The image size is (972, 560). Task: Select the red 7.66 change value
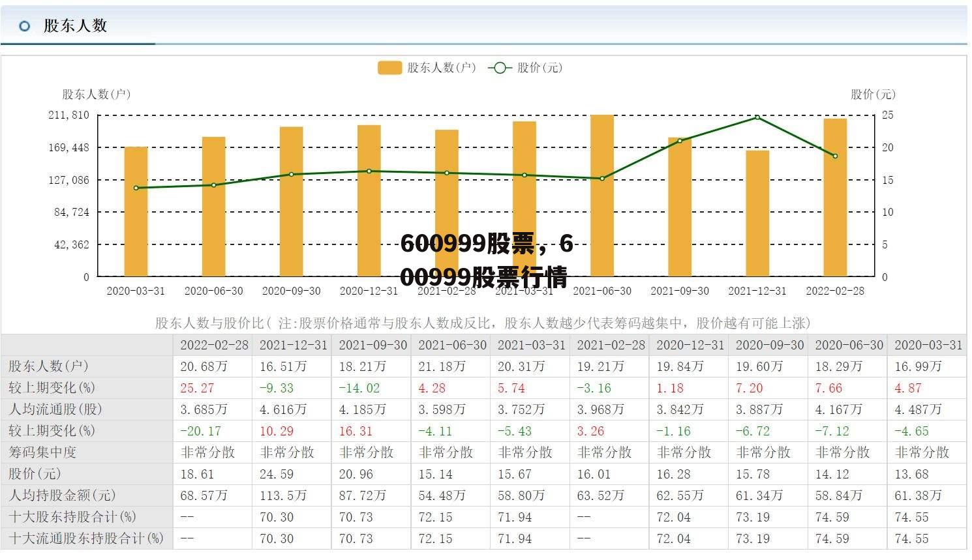click(828, 388)
